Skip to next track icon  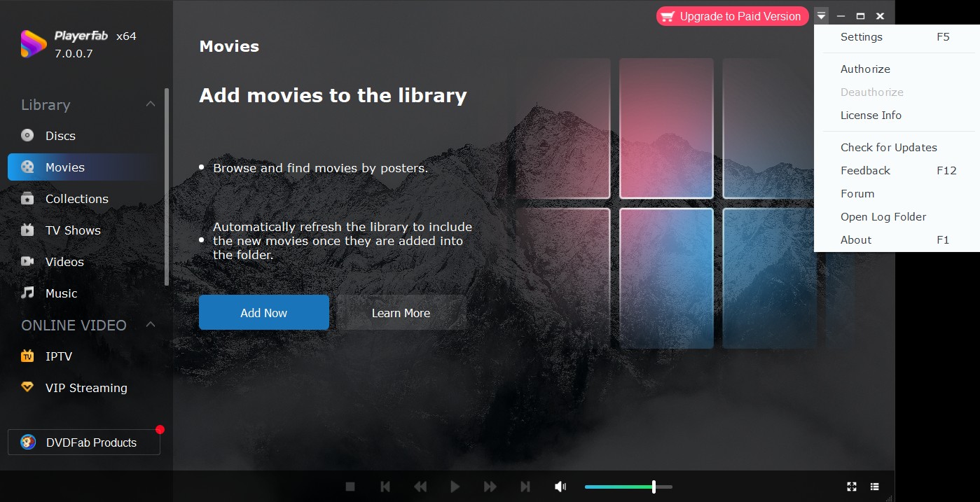tap(525, 487)
